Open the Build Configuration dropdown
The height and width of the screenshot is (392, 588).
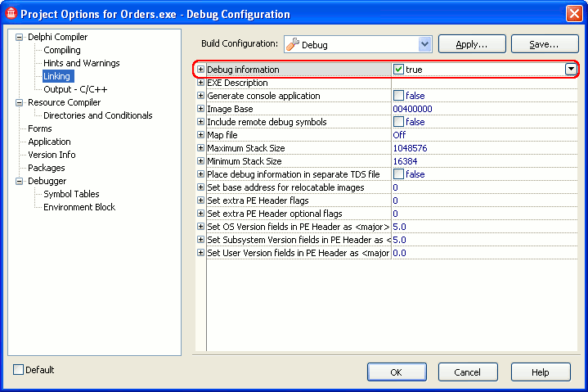click(x=424, y=45)
